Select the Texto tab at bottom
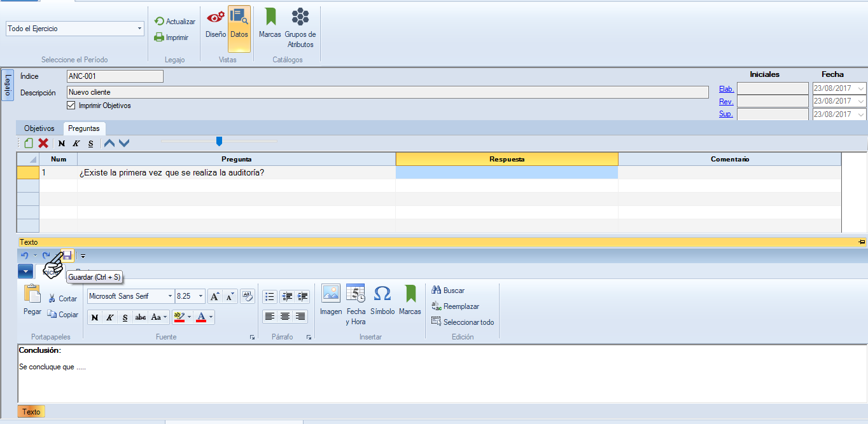Viewport: 868px width, 424px height. [31, 412]
